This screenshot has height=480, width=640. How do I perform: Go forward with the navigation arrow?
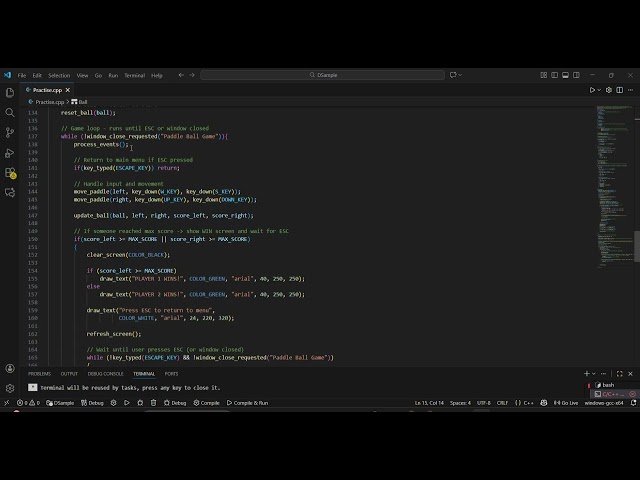pyautogui.click(x=192, y=75)
